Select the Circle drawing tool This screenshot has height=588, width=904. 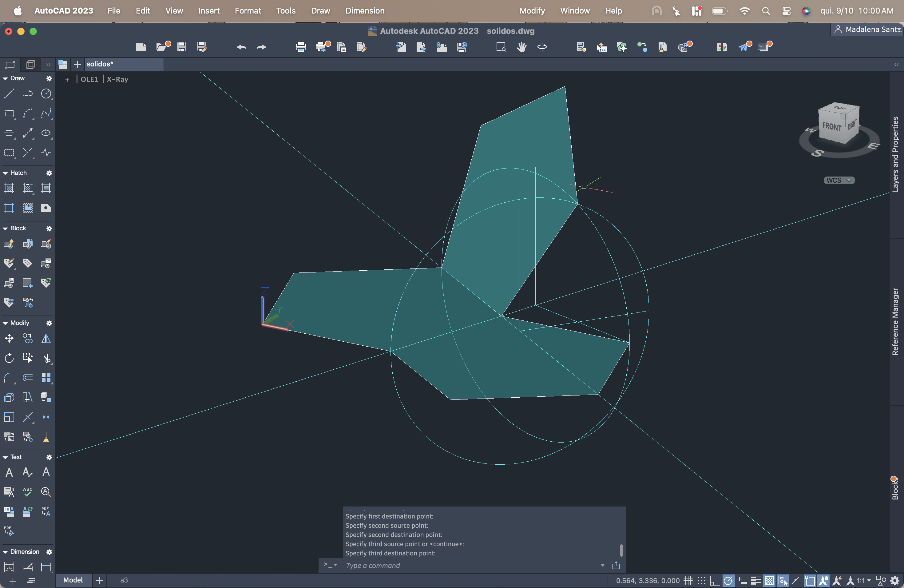46,93
